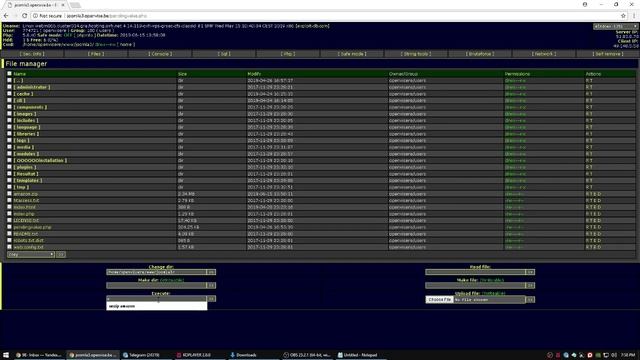Open the index.html file name
The width and height of the screenshot is (640, 360).
click(x=24, y=207)
